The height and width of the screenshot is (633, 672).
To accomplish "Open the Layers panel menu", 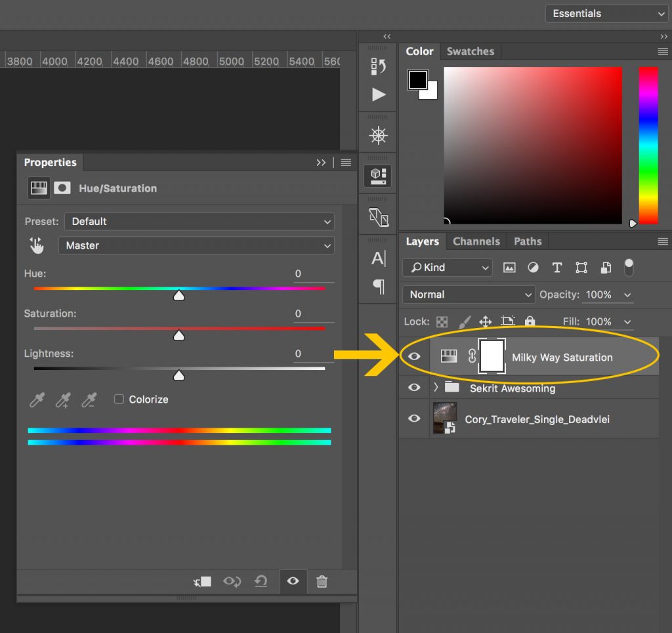I will (x=663, y=241).
